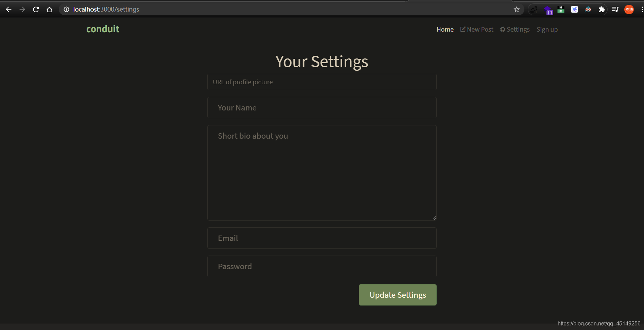The image size is (644, 330).
Task: Open the Extensions puzzle piece menu
Action: 602,10
